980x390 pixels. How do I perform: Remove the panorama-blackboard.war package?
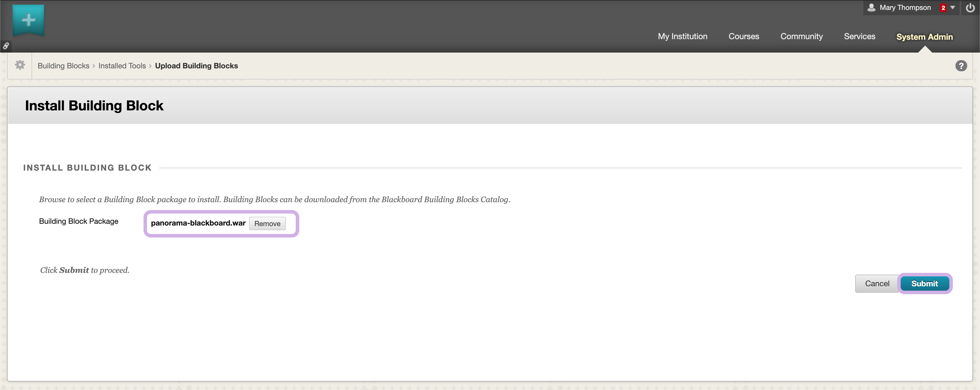pos(267,223)
